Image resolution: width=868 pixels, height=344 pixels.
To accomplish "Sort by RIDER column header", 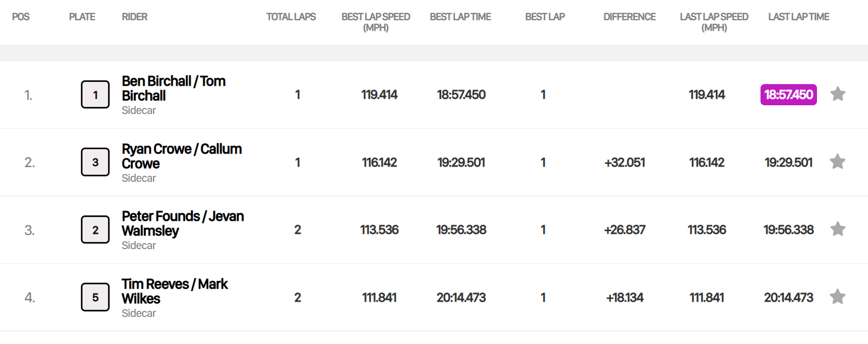I will click(135, 17).
